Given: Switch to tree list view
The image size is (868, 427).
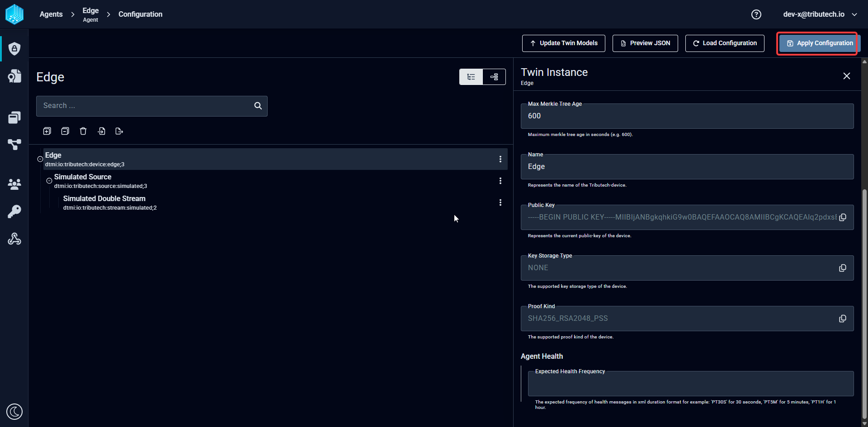Looking at the screenshot, I should click(x=471, y=77).
